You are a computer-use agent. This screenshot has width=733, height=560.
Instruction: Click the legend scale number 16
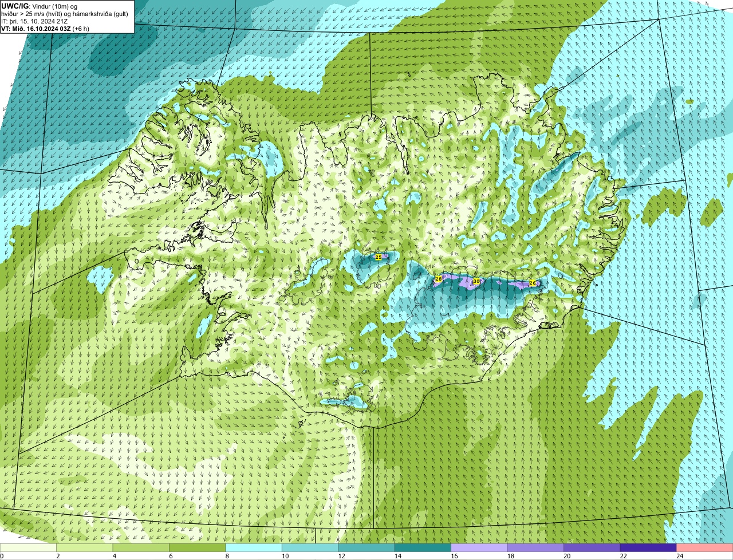pos(454,556)
